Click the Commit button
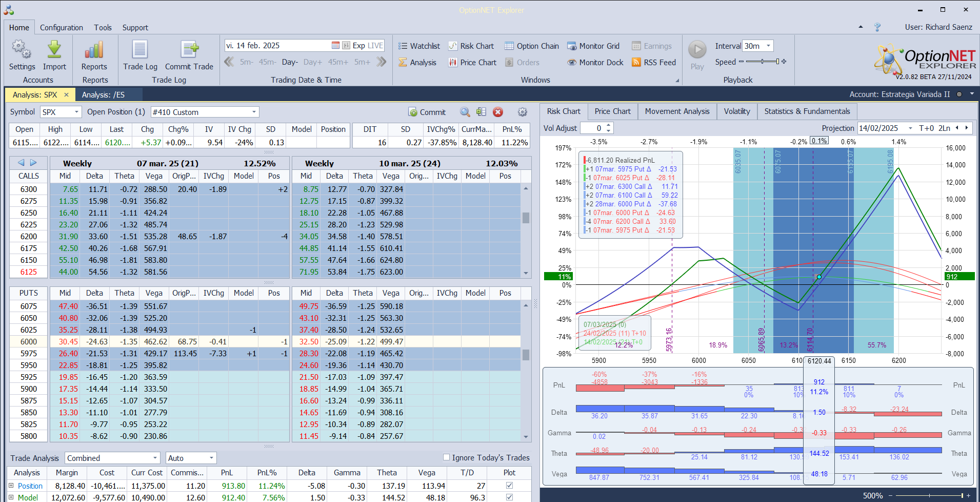The image size is (980, 502). point(427,112)
